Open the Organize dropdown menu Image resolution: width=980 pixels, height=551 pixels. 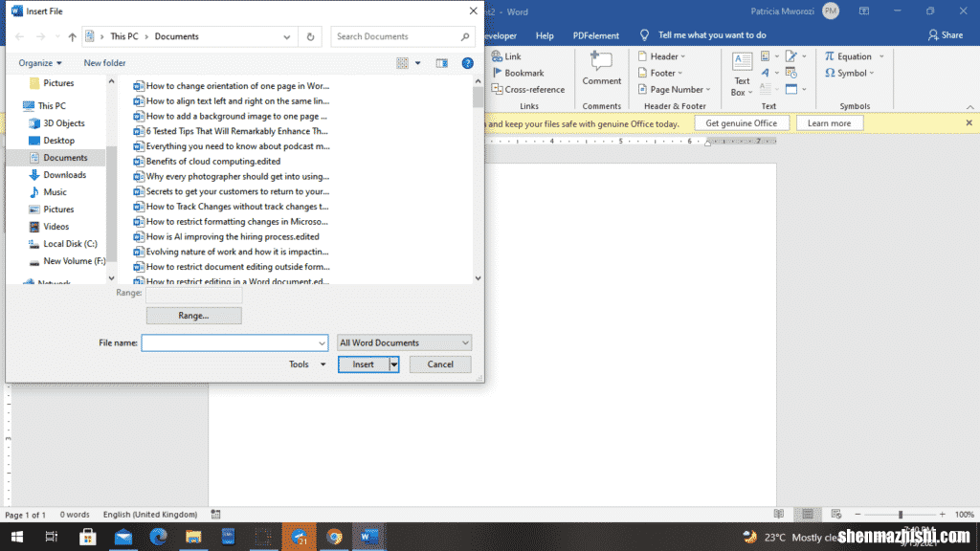pyautogui.click(x=40, y=63)
